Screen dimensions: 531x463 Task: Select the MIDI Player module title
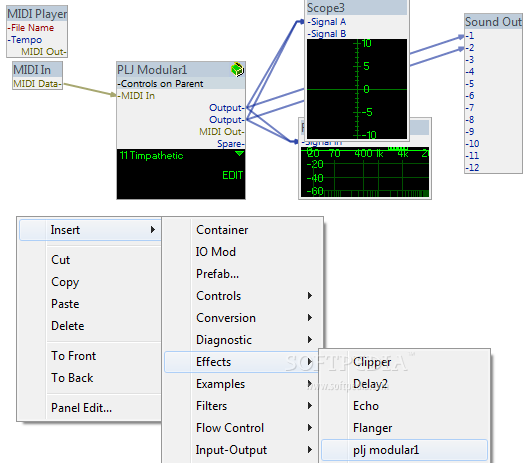tap(37, 14)
